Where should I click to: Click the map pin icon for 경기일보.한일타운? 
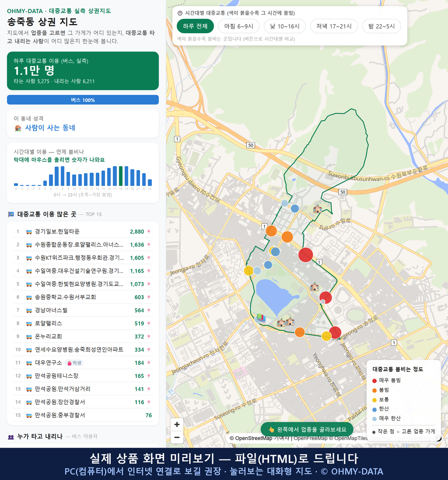point(149,232)
